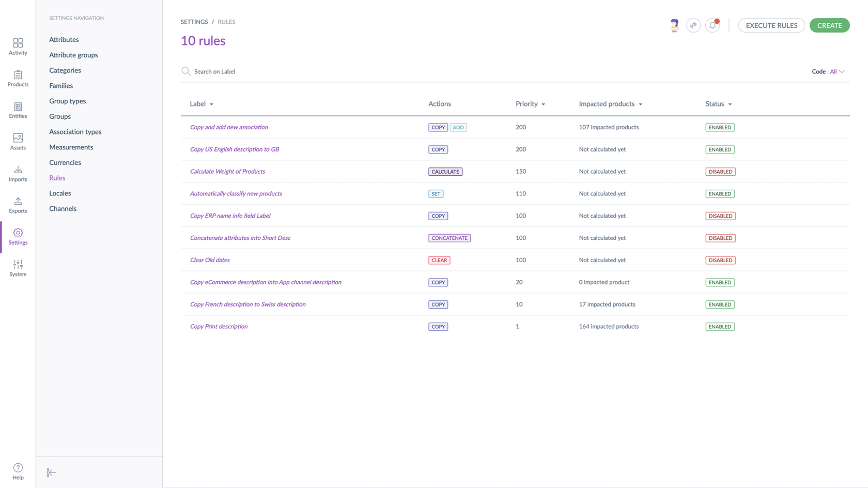Sort rules by Status column

[718, 104]
